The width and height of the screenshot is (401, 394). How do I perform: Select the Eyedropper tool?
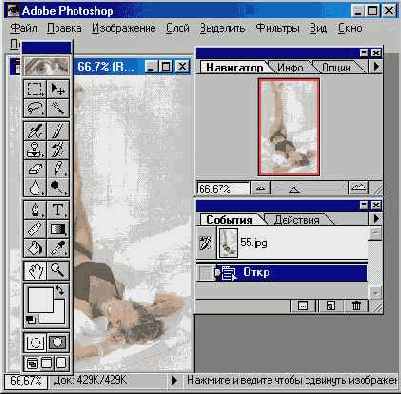point(58,248)
